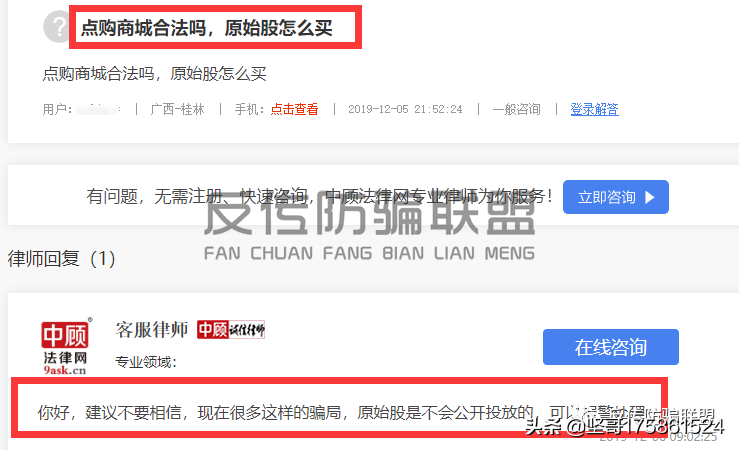This screenshot has height=450, width=739.
Task: Open the 中顾法律网 9ask.cn logo
Action: click(x=66, y=346)
